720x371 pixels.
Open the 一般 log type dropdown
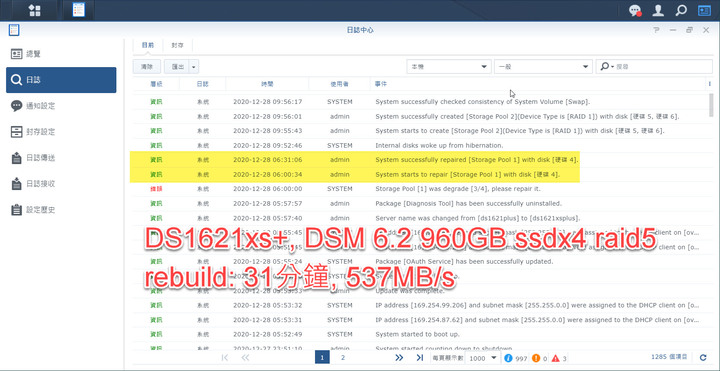[x=543, y=67]
